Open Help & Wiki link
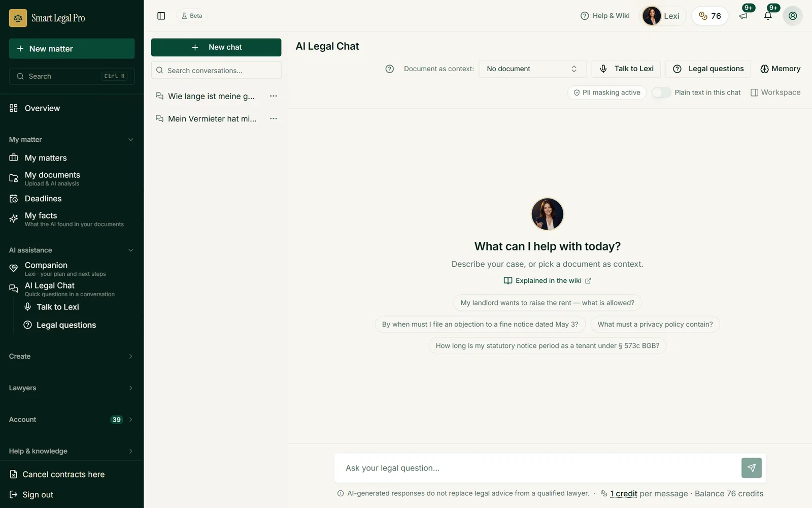 click(x=605, y=16)
